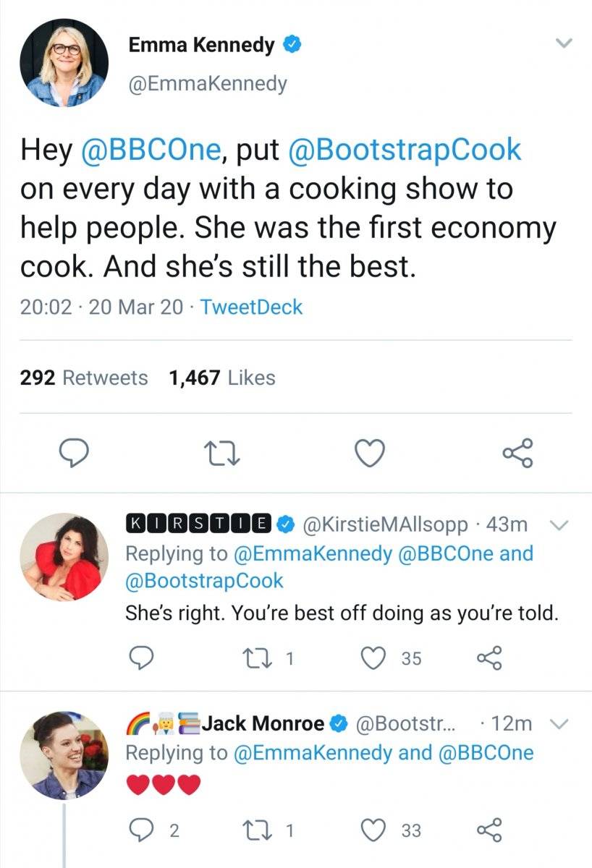Open options chevron on Kirstie's reply
592x868 pixels.
tap(557, 524)
